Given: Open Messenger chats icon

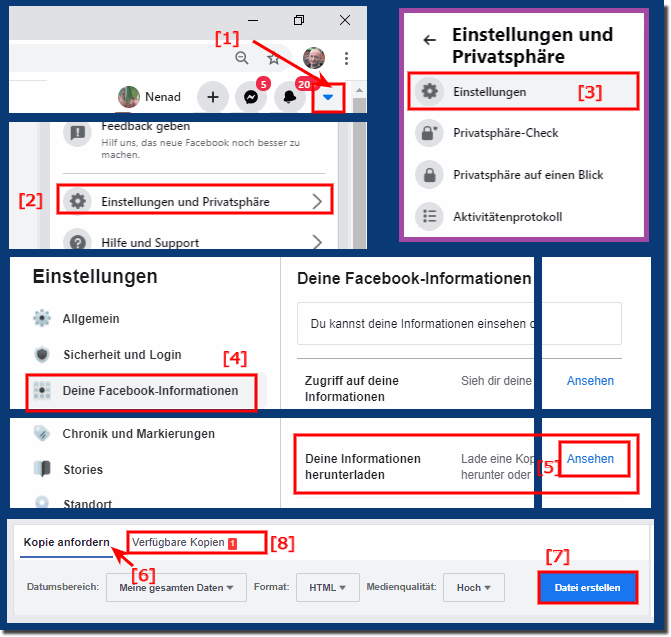Looking at the screenshot, I should click(x=251, y=97).
